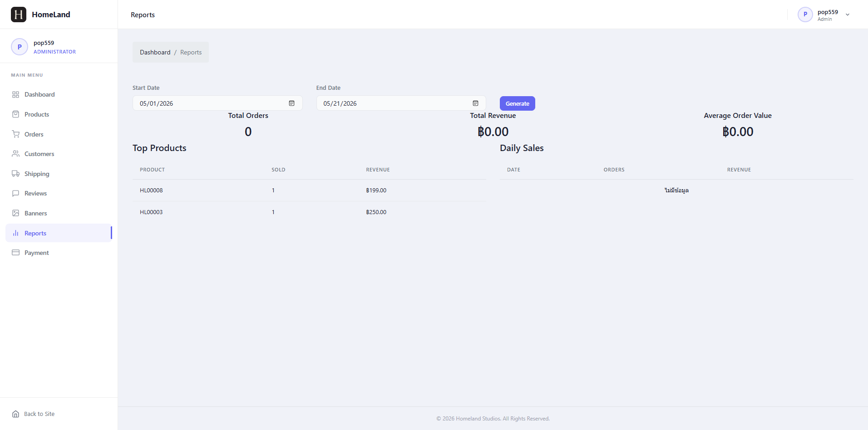868x430 pixels.
Task: Follow the Dashboard breadcrumb link
Action: [x=155, y=53]
